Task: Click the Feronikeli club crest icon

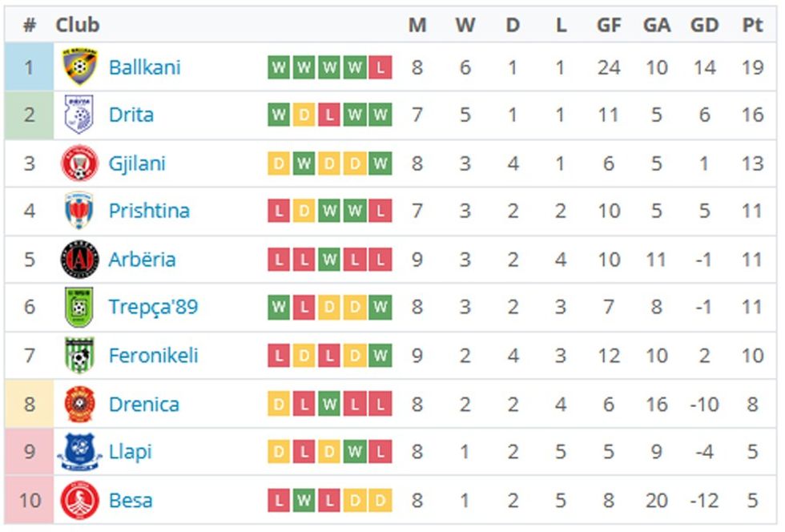Action: [x=79, y=356]
